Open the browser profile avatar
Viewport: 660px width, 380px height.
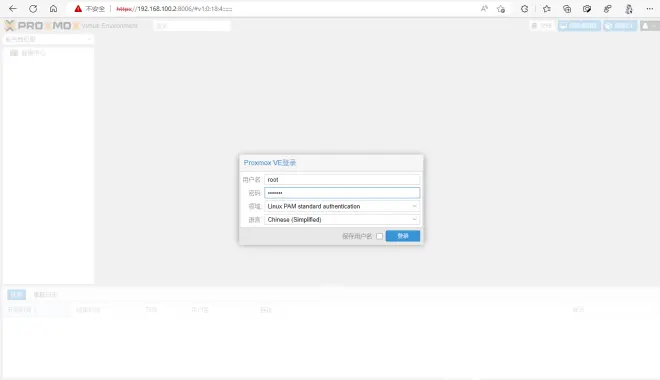(629, 8)
